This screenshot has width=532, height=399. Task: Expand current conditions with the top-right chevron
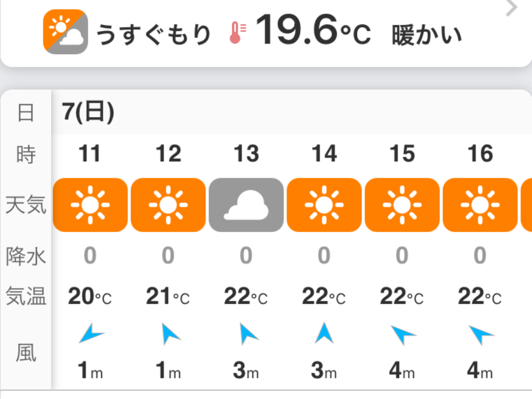tap(511, 9)
